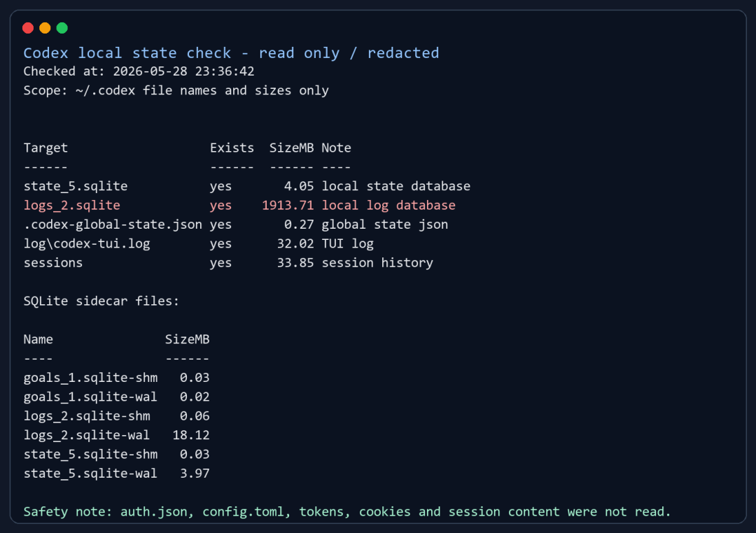Select 'log\codex-tui.log' file name
The height and width of the screenshot is (533, 756).
(87, 244)
